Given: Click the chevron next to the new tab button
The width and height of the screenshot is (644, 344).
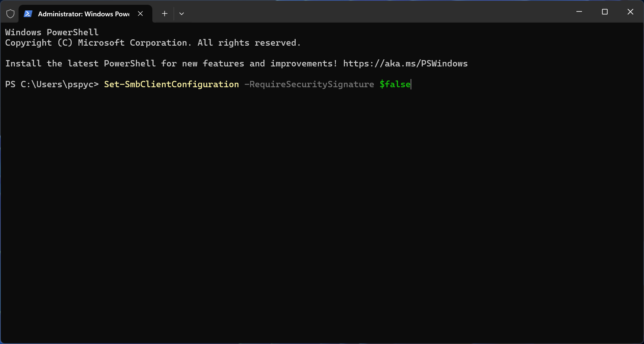Looking at the screenshot, I should click(x=182, y=13).
